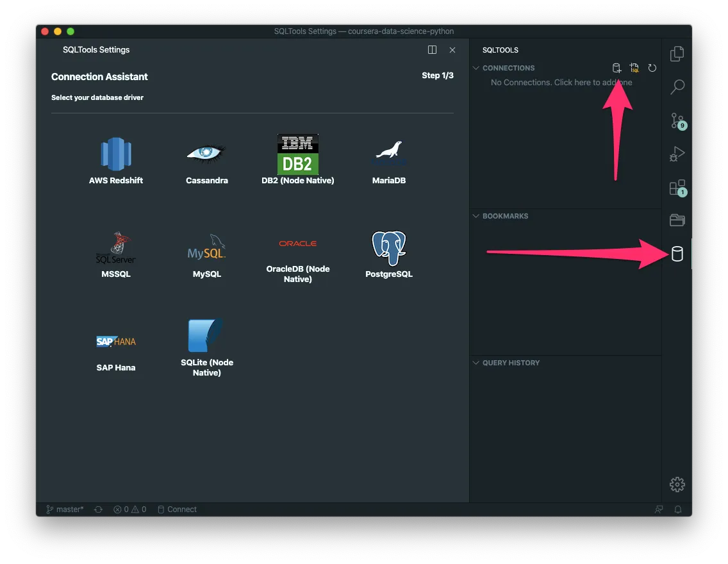Choose the MSSQL SQL Server driver

point(116,254)
